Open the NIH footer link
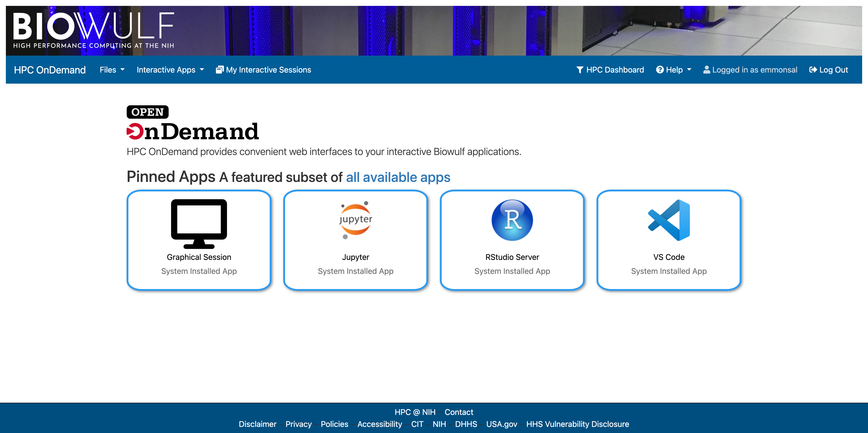Viewport: 868px width, 433px height. [x=439, y=424]
